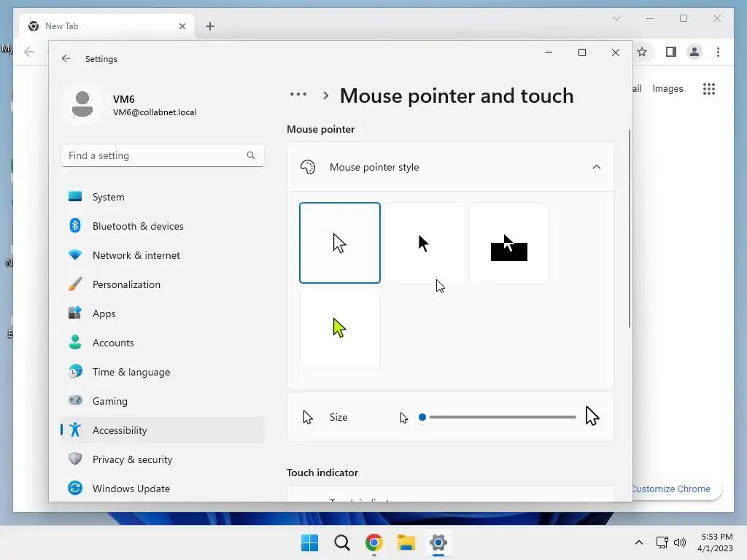Click the volume icon in system tray
This screenshot has width=747, height=560.
680,542
